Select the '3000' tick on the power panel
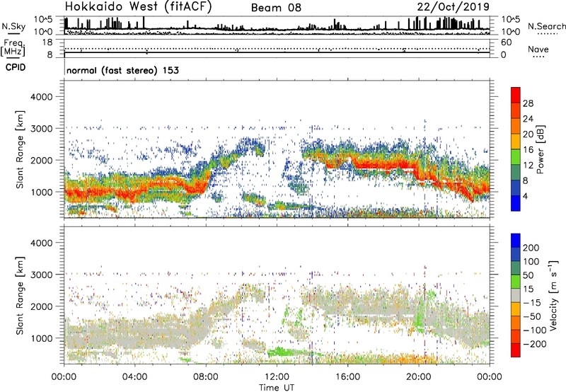This screenshot has height=392, width=566. (x=41, y=129)
